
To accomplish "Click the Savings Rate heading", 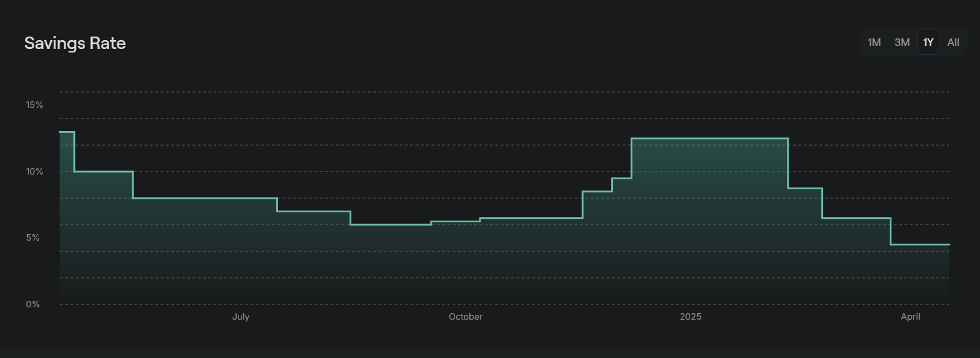I will click(75, 43).
